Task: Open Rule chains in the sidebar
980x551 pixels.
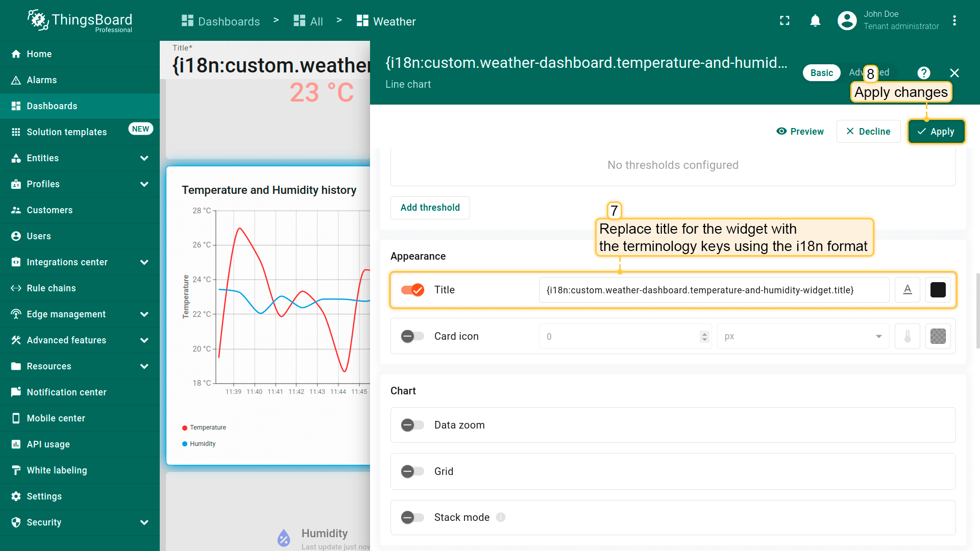Action: [x=51, y=288]
